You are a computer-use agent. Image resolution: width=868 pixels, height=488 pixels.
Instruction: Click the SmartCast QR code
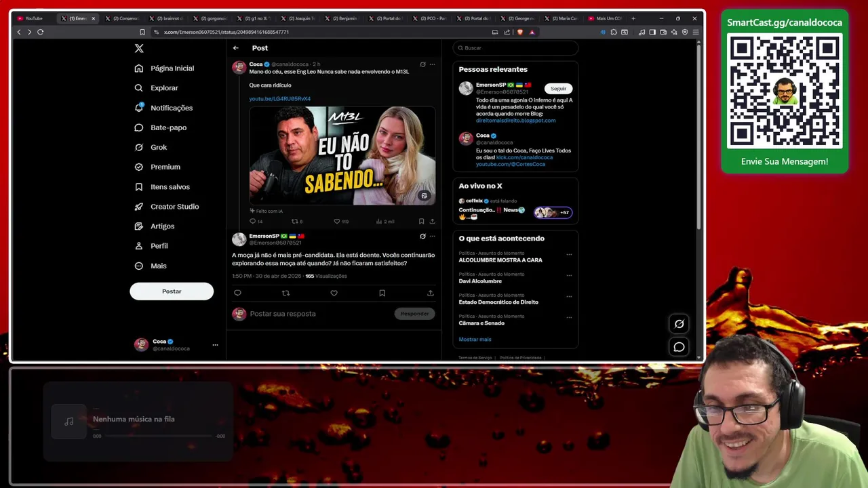(x=785, y=91)
